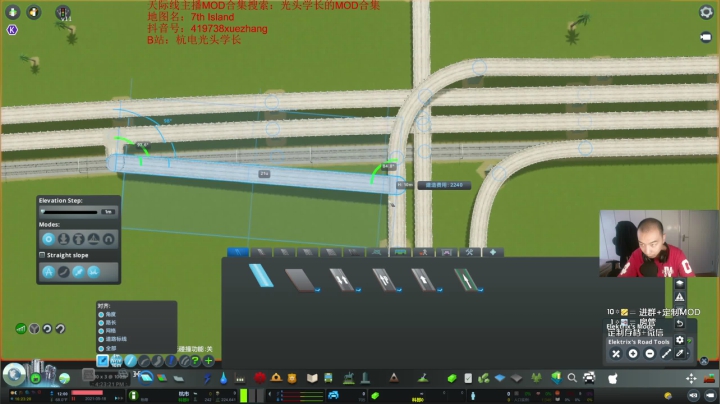Screen dimensions: 720x404
Task: Pick the eyedropper tool icon
Action: [x=680, y=353]
